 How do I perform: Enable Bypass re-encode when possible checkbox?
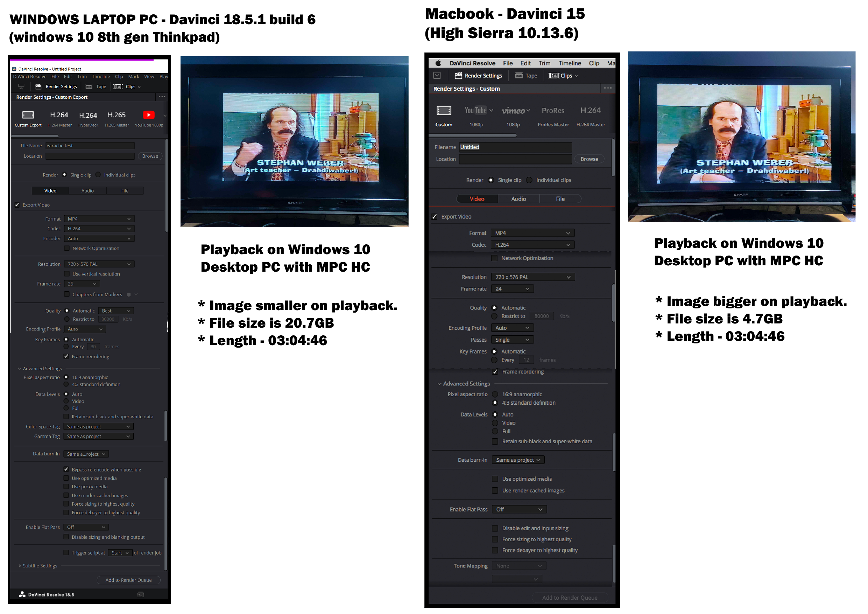pos(66,469)
